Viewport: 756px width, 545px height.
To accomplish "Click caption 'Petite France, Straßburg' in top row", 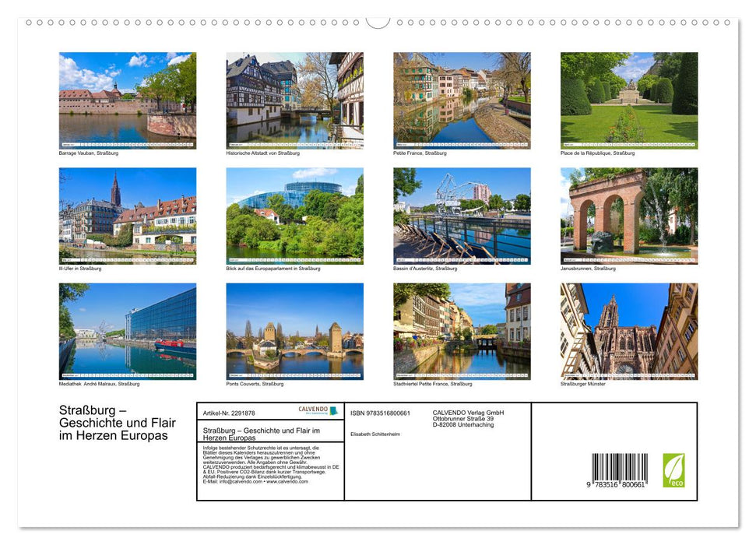I will pos(420,153).
